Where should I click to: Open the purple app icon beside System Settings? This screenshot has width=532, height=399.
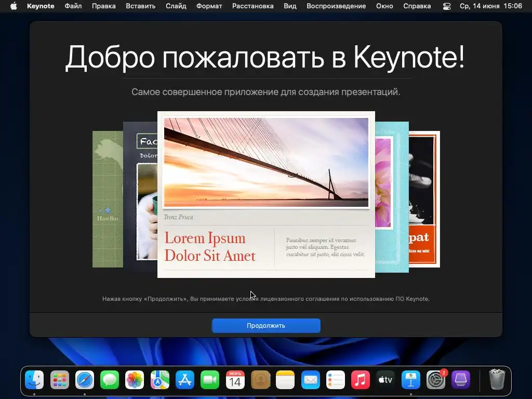click(x=461, y=380)
